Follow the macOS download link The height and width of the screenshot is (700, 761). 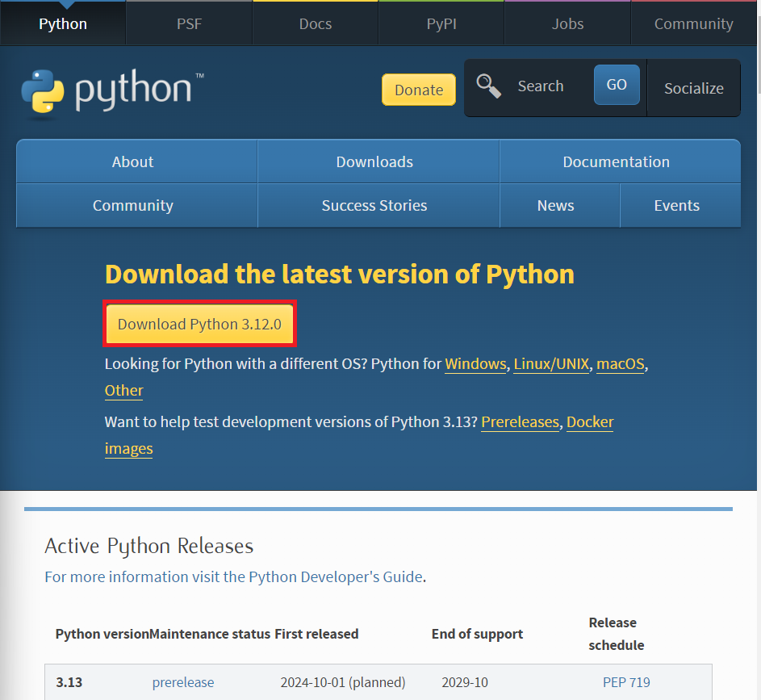point(621,364)
